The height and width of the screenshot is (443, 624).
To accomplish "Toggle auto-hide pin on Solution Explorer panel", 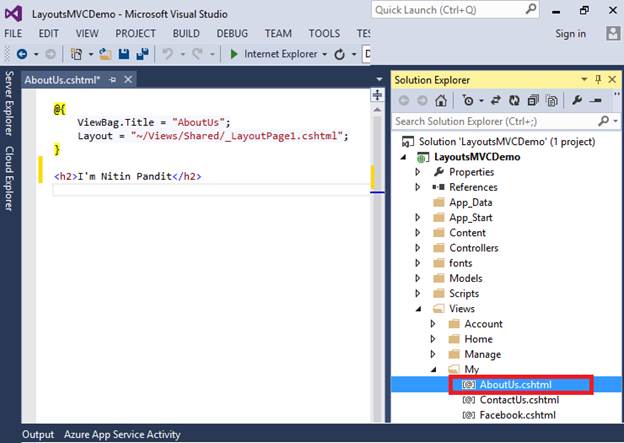I will (598, 80).
